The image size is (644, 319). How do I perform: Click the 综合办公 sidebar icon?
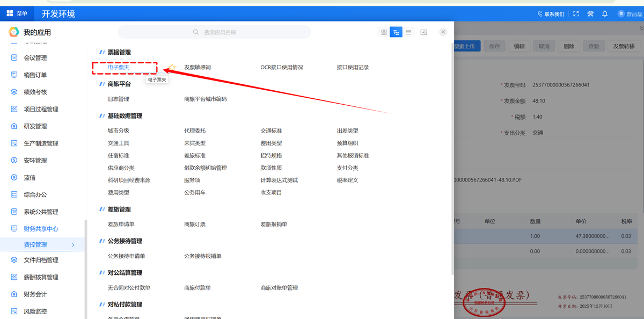pyautogui.click(x=14, y=194)
